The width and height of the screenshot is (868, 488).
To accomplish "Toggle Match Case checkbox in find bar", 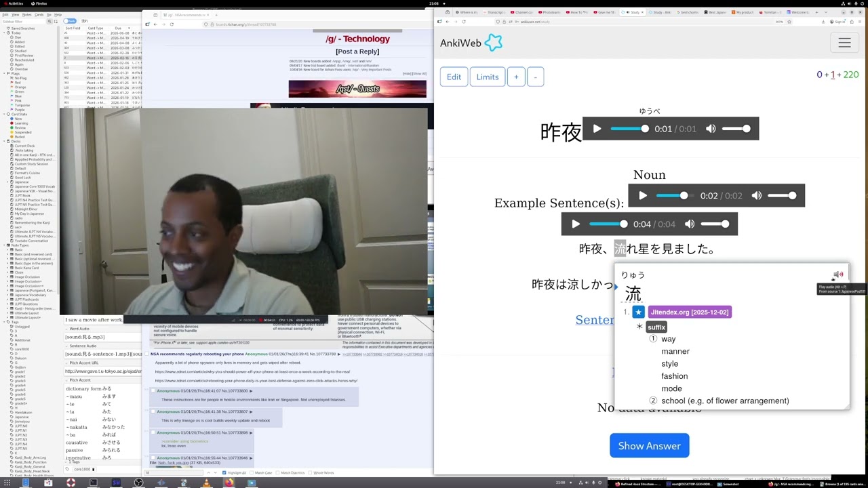I will [252, 472].
